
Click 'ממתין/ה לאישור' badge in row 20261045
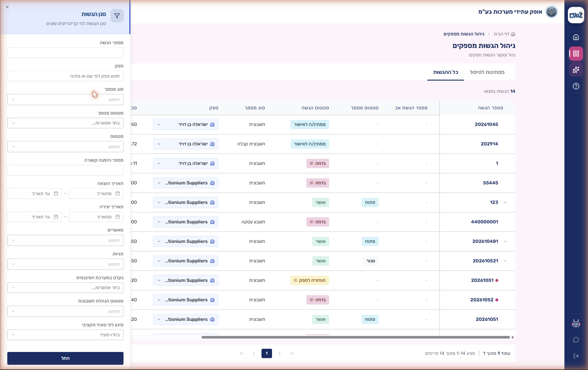pos(310,125)
